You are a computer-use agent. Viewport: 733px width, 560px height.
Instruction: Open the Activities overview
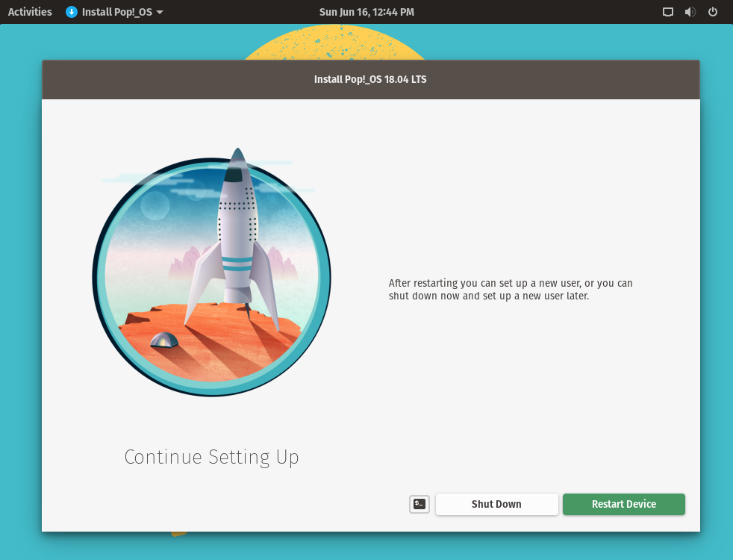point(30,12)
